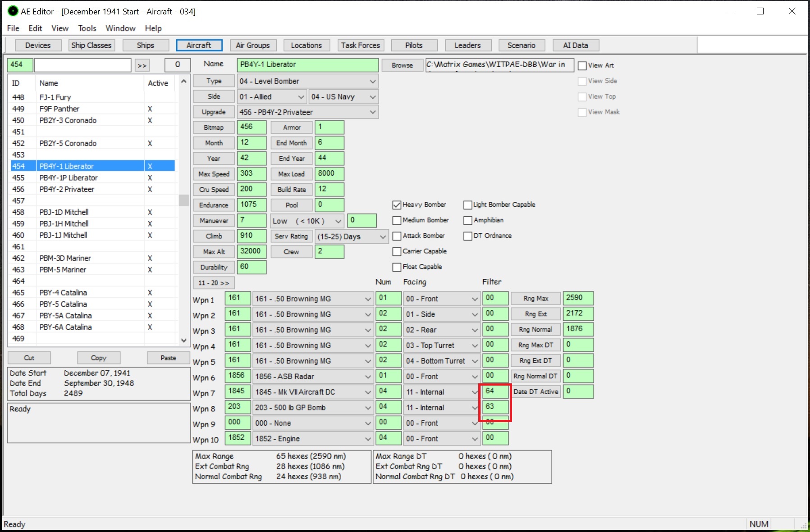Click the Max Load field showing 8000
This screenshot has width=810, height=532.
point(329,174)
